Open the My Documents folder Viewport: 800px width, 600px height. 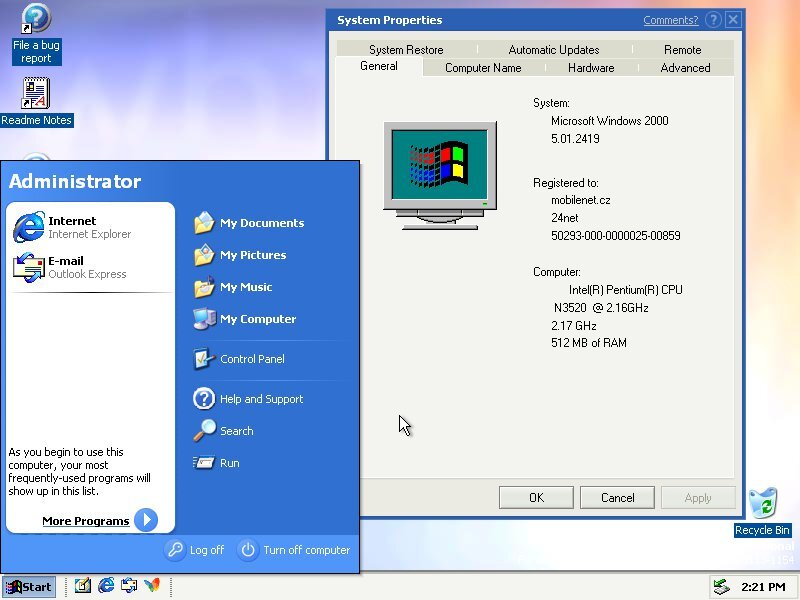pos(260,223)
